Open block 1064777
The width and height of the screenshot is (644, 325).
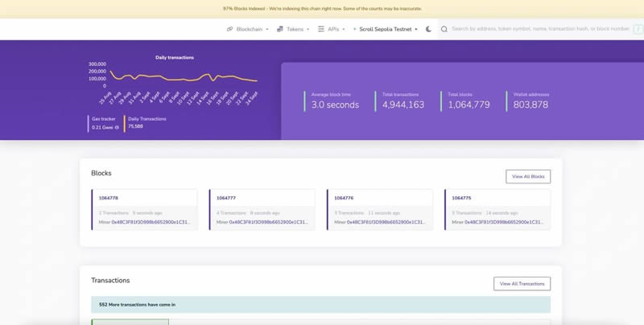coord(225,198)
